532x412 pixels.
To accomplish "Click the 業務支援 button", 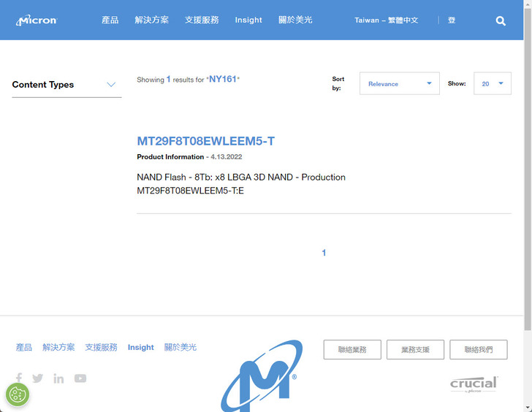I will [415, 350].
